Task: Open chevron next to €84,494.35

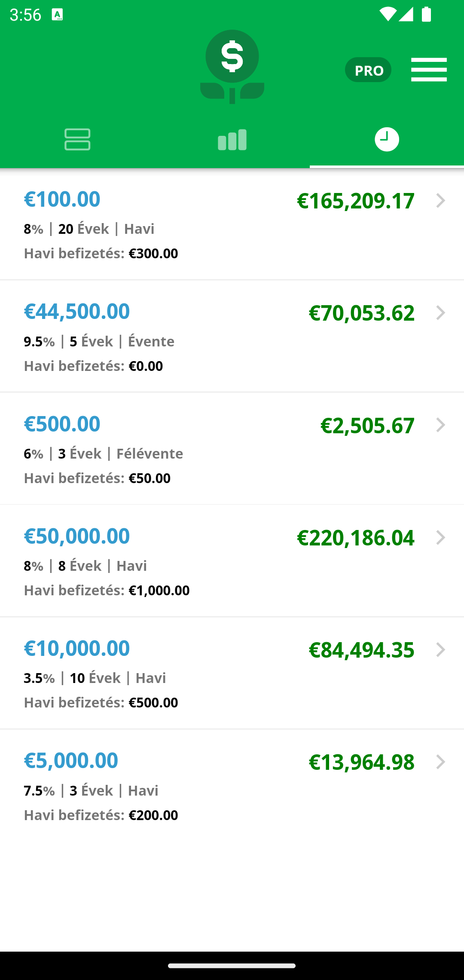Action: (x=440, y=650)
